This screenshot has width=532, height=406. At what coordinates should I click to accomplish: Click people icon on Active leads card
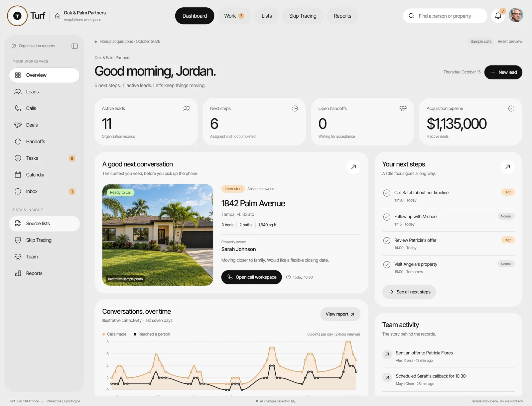(187, 108)
